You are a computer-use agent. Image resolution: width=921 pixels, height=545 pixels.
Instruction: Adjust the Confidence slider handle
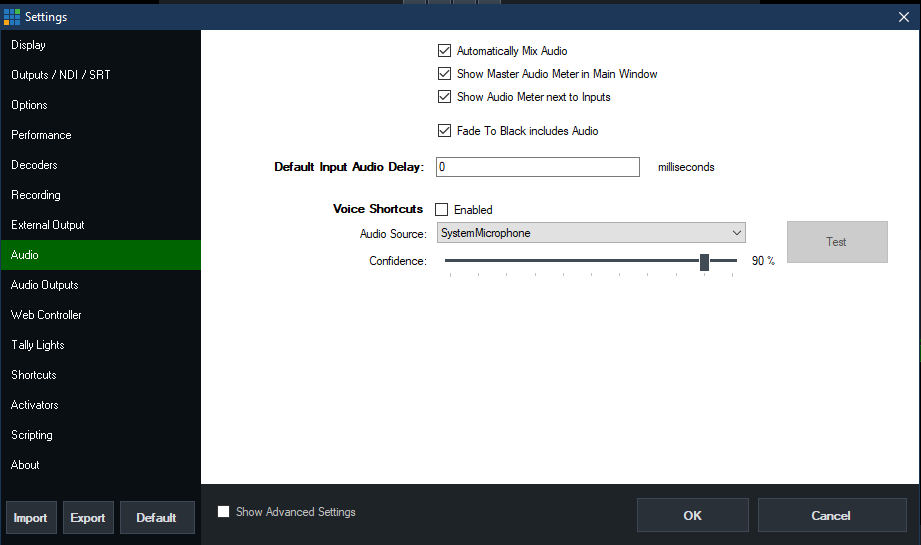pyautogui.click(x=704, y=261)
